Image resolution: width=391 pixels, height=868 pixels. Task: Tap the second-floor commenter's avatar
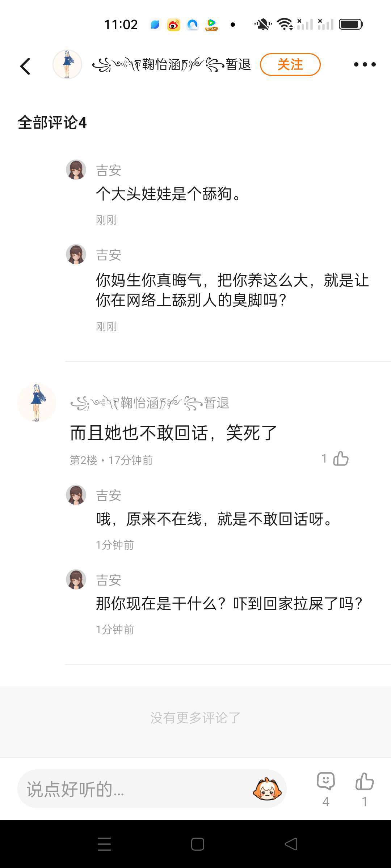point(37,403)
